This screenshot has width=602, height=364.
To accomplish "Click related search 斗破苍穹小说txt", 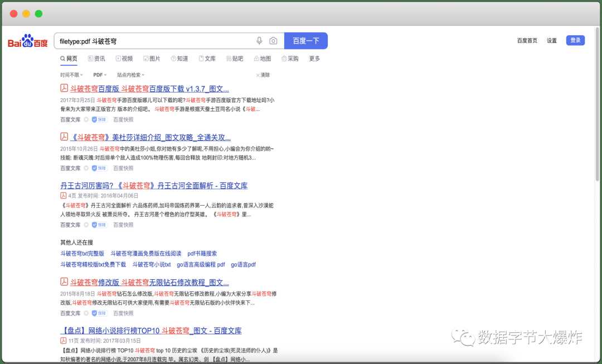I will (x=151, y=264).
